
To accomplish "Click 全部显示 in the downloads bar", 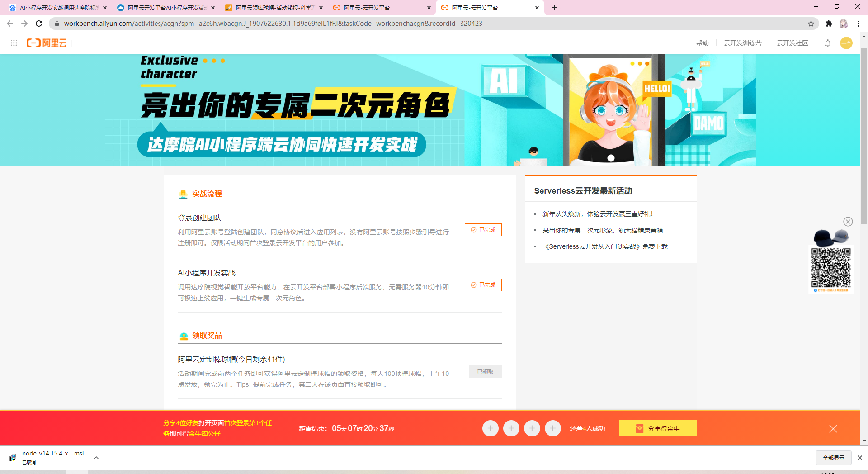I will coord(833,458).
